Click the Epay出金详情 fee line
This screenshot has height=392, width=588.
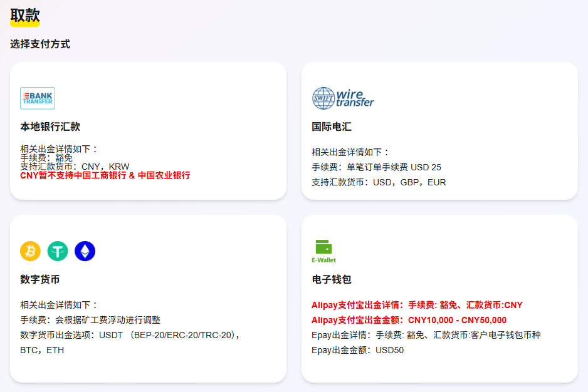[x=426, y=335]
